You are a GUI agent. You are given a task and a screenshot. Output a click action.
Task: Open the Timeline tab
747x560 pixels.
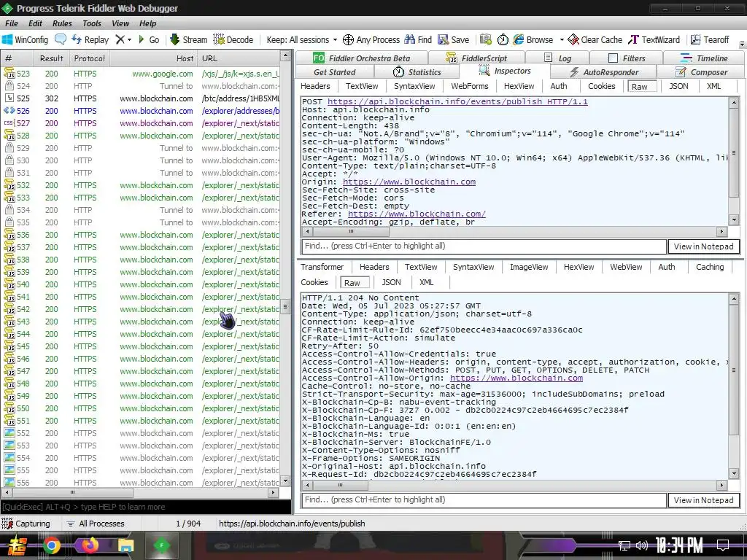(704, 58)
